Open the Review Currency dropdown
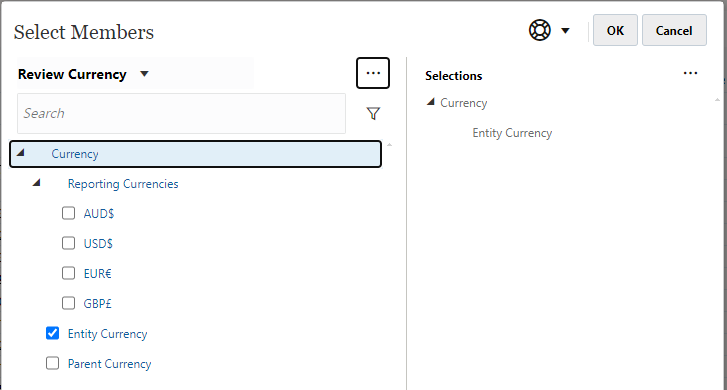This screenshot has width=727, height=390. pyautogui.click(x=144, y=74)
